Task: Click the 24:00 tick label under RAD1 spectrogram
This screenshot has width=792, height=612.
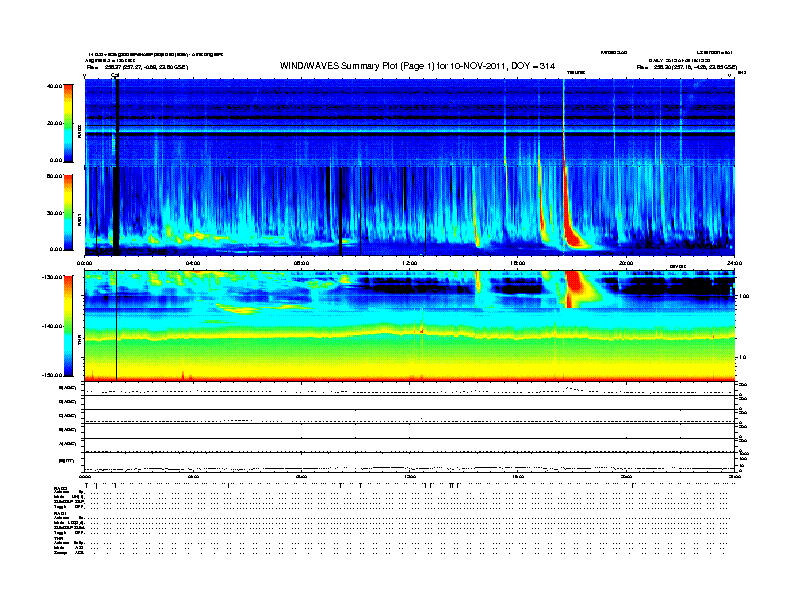Action: (734, 263)
